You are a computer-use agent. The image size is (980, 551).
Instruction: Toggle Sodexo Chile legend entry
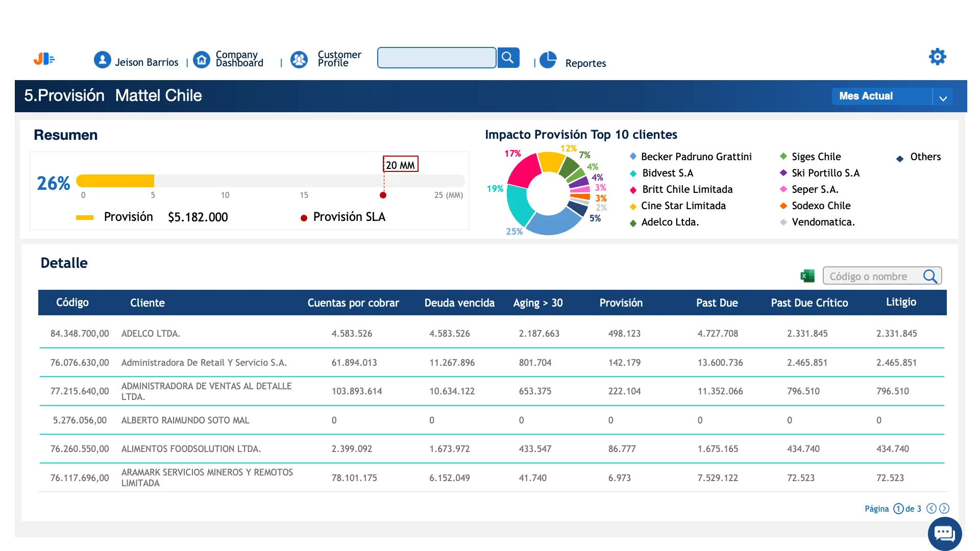(x=821, y=206)
